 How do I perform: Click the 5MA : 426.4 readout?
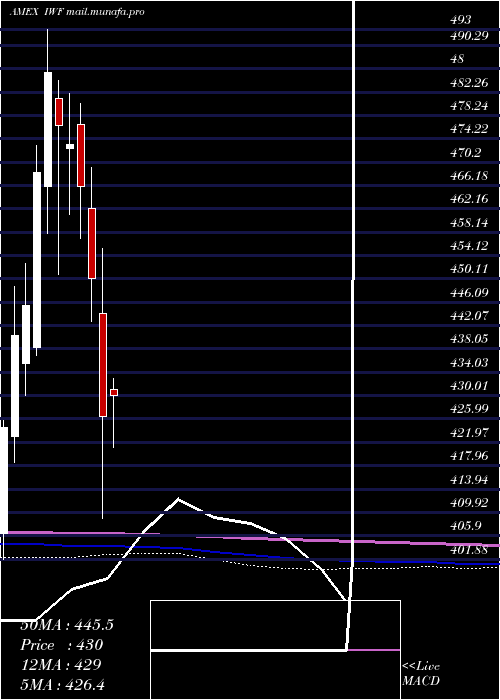63,684
